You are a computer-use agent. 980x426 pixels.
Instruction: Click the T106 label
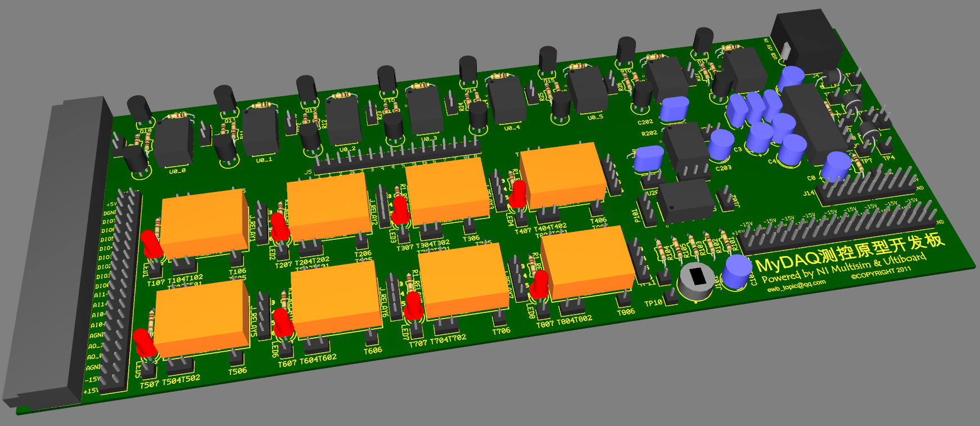(x=237, y=272)
